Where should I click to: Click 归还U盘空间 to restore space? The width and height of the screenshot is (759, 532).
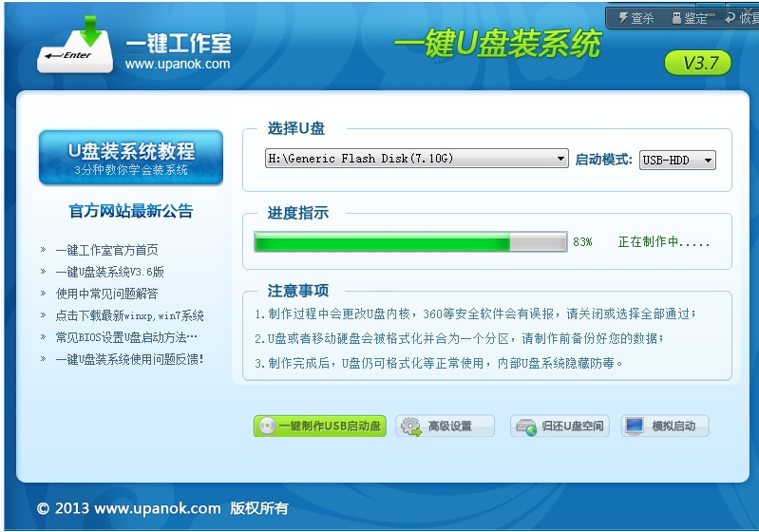click(x=560, y=427)
